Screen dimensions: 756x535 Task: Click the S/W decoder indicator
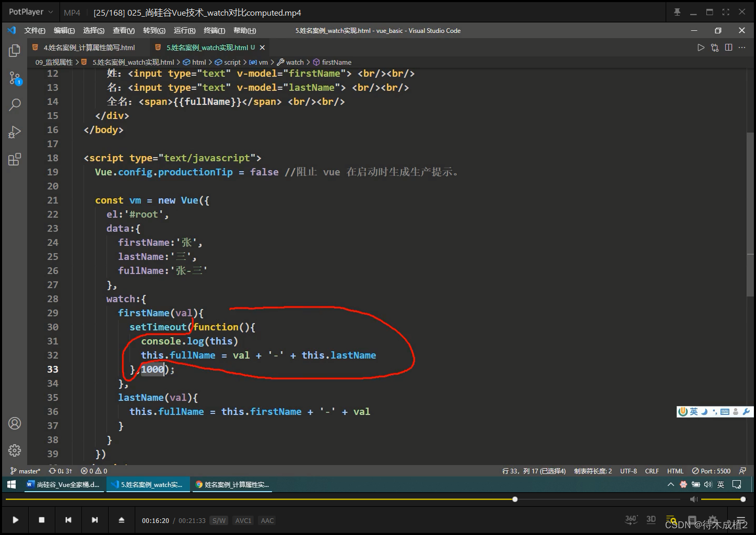(x=219, y=520)
